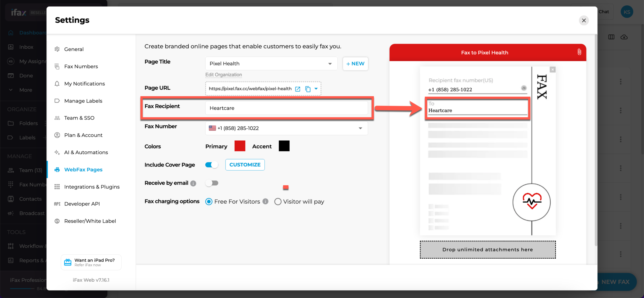
Task: Click inside the Fax Recipient field
Action: (x=286, y=108)
